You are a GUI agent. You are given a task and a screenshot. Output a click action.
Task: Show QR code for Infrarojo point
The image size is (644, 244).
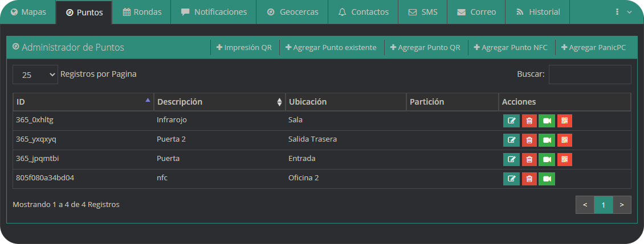click(x=565, y=121)
